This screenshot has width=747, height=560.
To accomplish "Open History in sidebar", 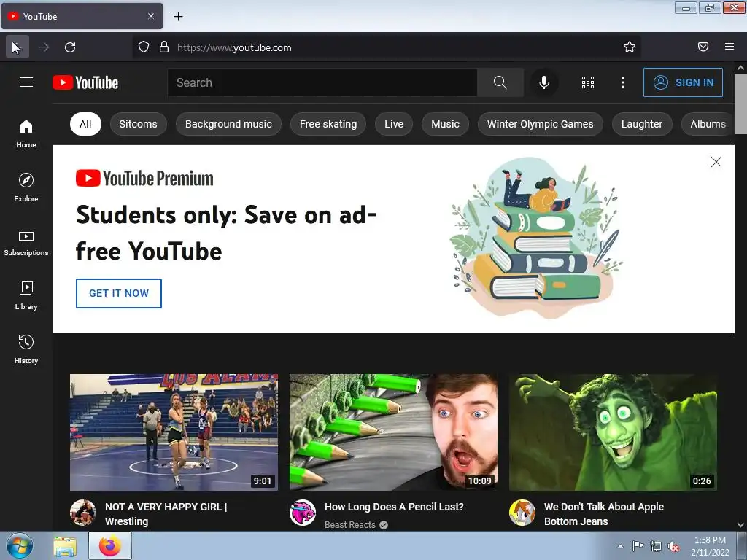I will pyautogui.click(x=26, y=349).
